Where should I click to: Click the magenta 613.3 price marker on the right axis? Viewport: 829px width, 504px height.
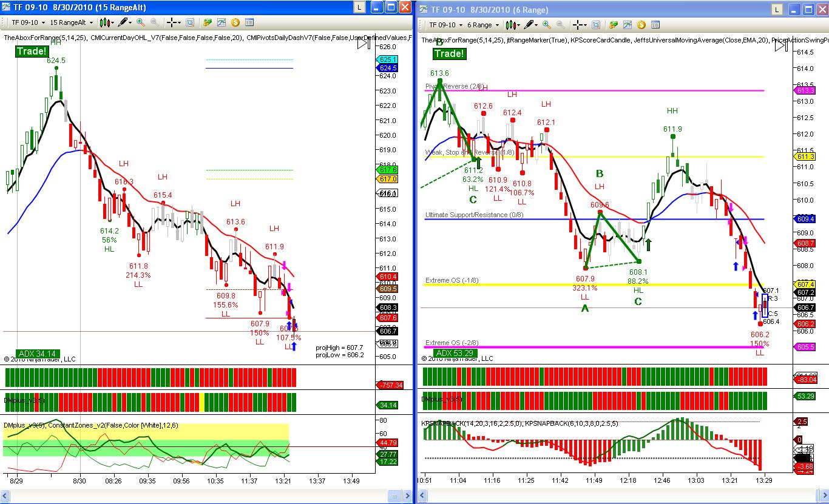click(x=804, y=90)
